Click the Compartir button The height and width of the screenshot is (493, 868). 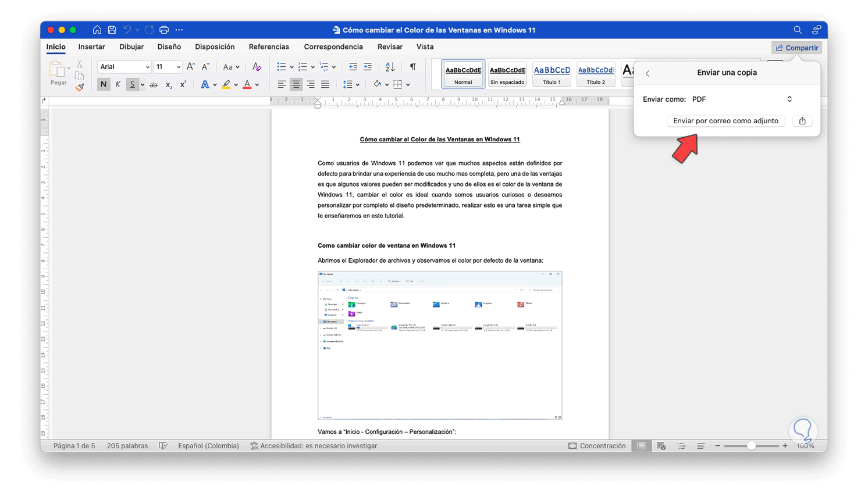797,48
